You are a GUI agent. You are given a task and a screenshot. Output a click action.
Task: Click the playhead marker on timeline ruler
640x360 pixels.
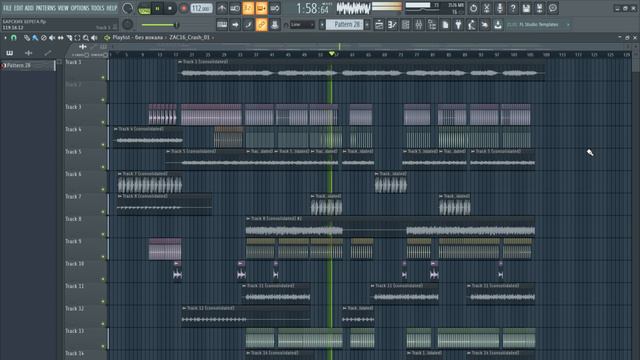coord(331,54)
